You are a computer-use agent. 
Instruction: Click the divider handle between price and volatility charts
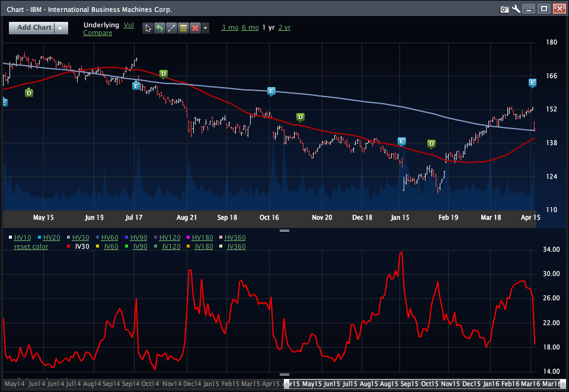point(284,230)
